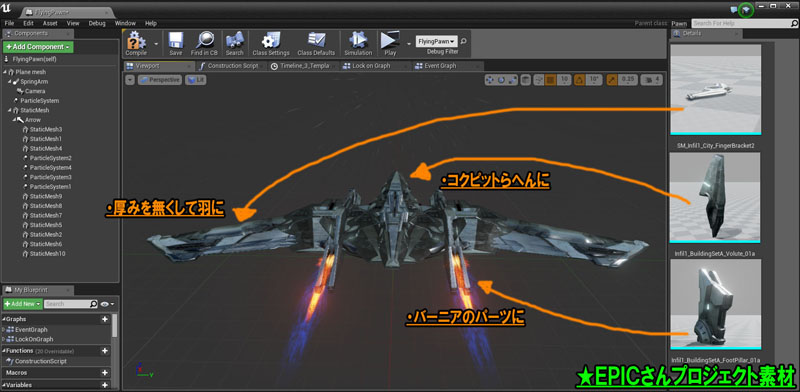800x392 pixels.
Task: Switch to the Timeline_3_Templa tab
Action: tap(304, 66)
